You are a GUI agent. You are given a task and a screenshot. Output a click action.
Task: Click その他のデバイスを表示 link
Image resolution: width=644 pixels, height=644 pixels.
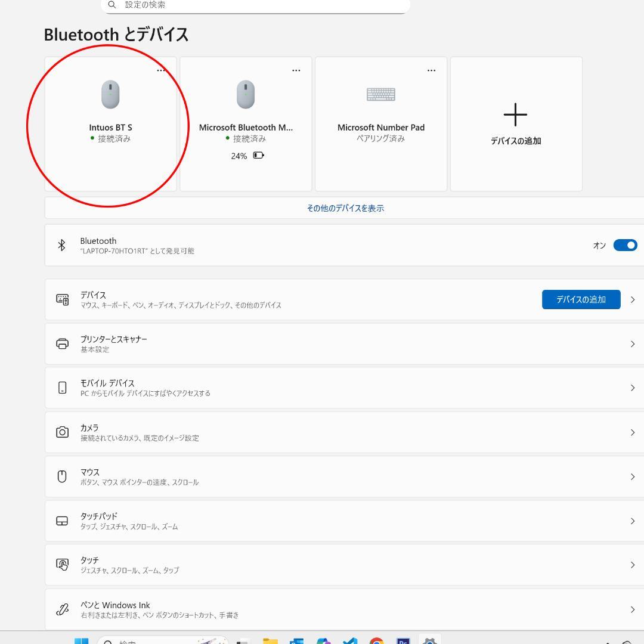coord(345,208)
